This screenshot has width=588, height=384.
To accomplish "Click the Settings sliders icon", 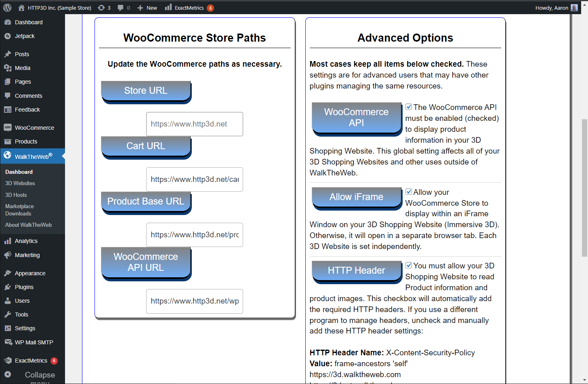I will click(8, 328).
